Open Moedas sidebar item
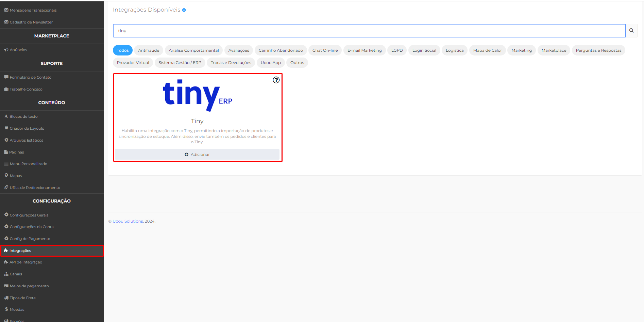The image size is (644, 322). tap(52, 309)
